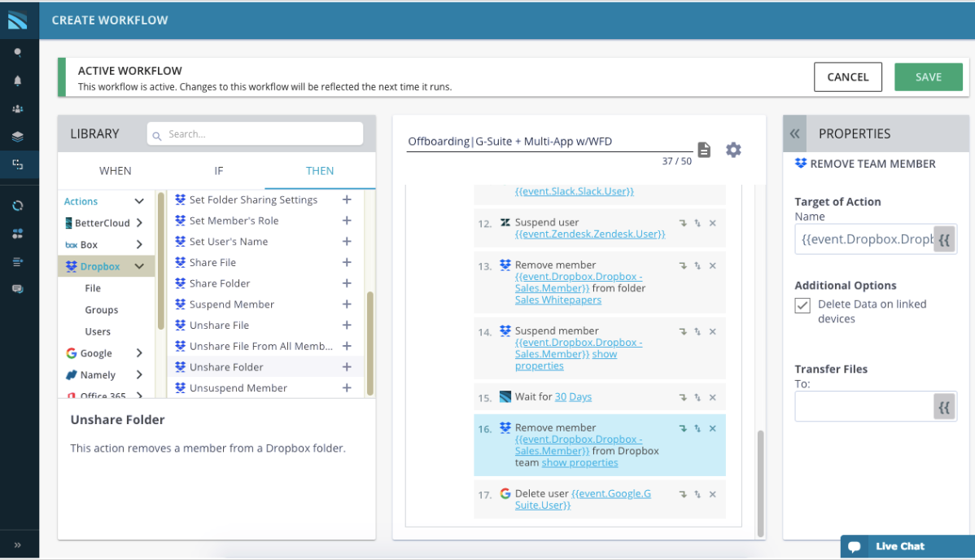The height and width of the screenshot is (560, 975).
Task: Remove step 17 Delete user
Action: pos(713,494)
